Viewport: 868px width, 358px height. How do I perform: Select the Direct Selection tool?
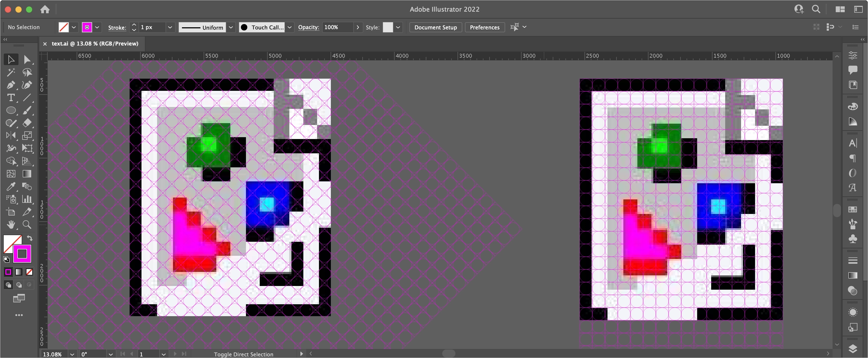tap(27, 59)
